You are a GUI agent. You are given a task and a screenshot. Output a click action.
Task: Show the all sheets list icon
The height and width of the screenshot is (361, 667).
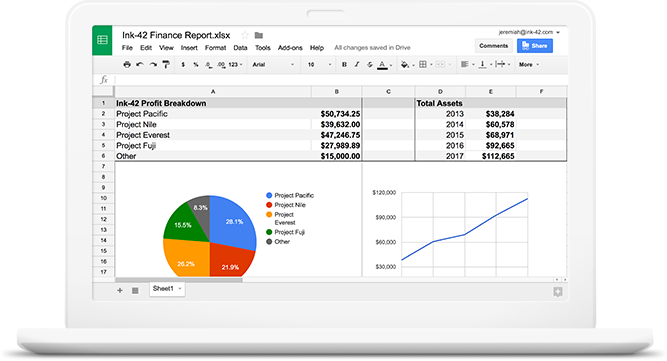(135, 290)
